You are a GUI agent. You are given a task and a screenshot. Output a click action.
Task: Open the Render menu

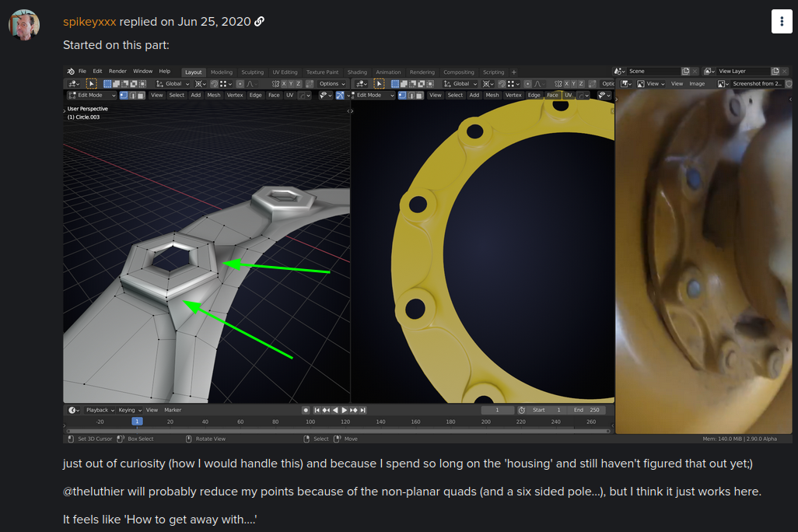point(117,72)
